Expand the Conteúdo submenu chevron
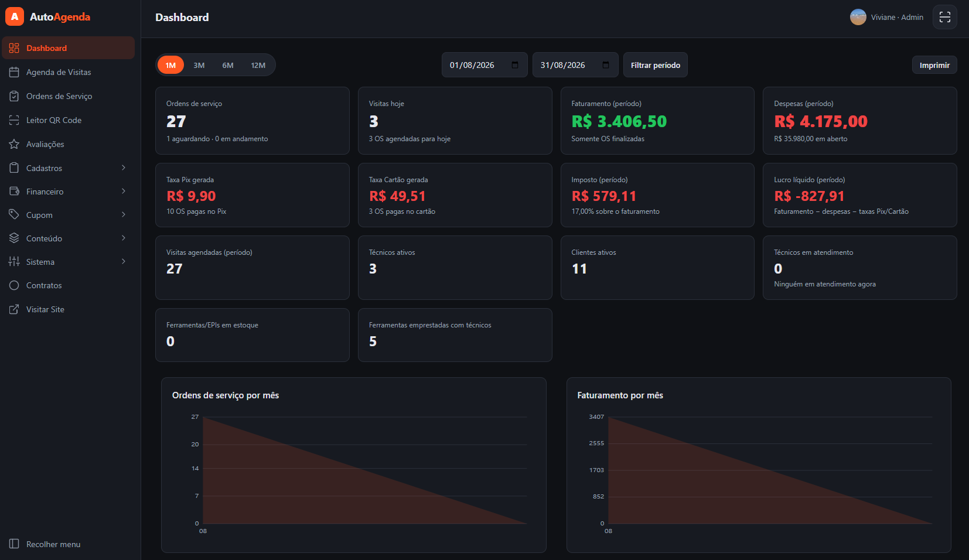The width and height of the screenshot is (969, 560). tap(124, 238)
